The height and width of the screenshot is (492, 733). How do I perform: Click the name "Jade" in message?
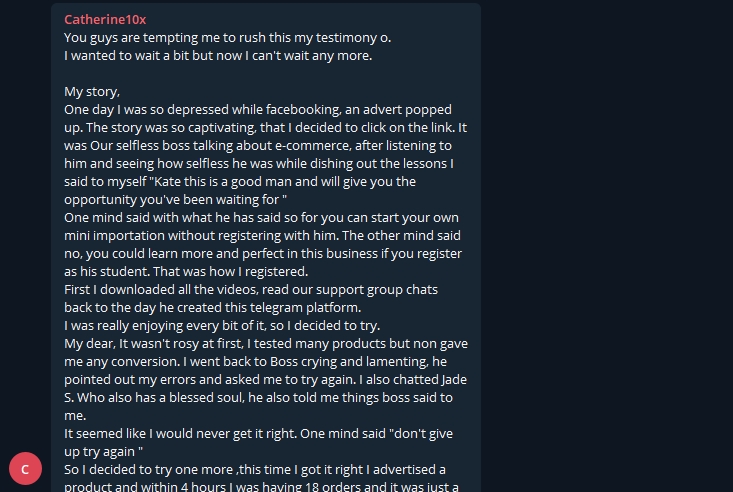pyautogui.click(x=454, y=380)
